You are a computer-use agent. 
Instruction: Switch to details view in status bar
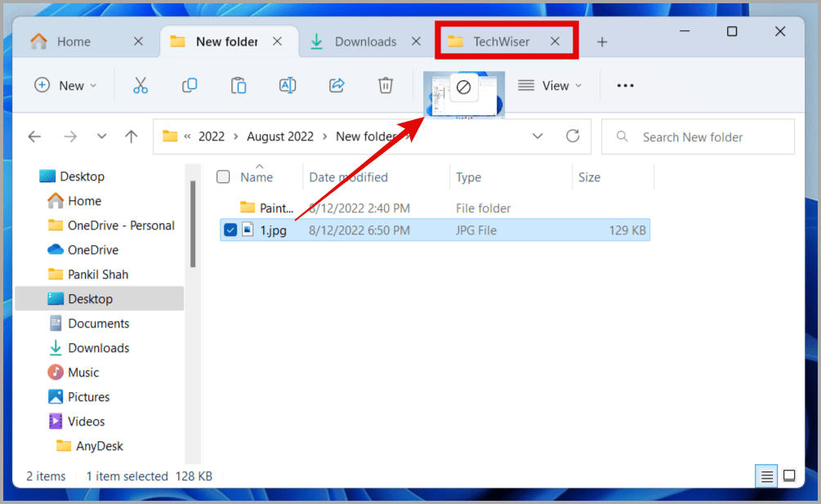[x=766, y=476]
